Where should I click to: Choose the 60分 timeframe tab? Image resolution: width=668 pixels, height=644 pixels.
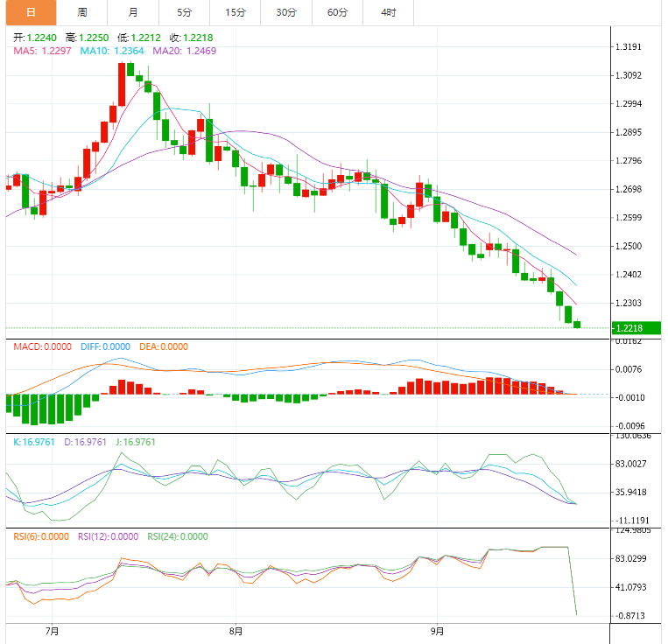(337, 12)
